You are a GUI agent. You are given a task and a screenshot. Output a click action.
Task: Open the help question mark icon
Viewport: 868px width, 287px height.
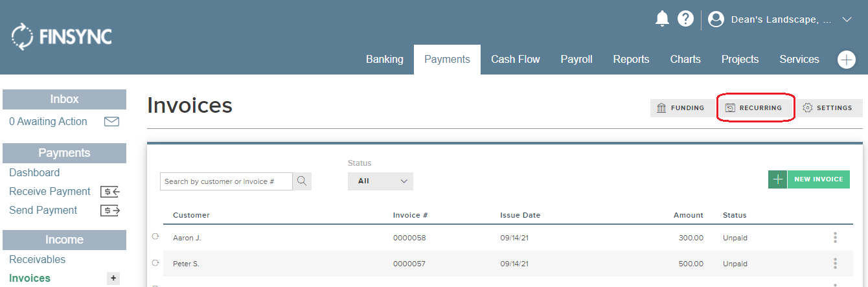coord(685,19)
